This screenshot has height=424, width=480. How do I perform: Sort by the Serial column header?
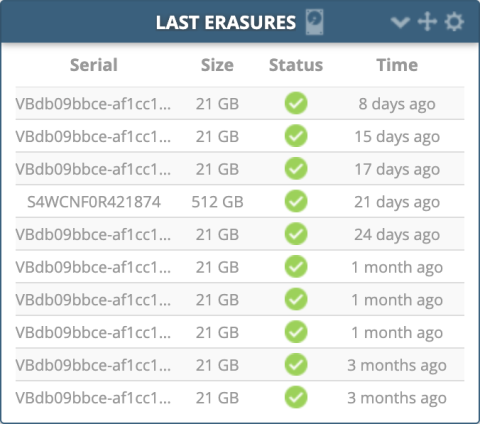[94, 65]
